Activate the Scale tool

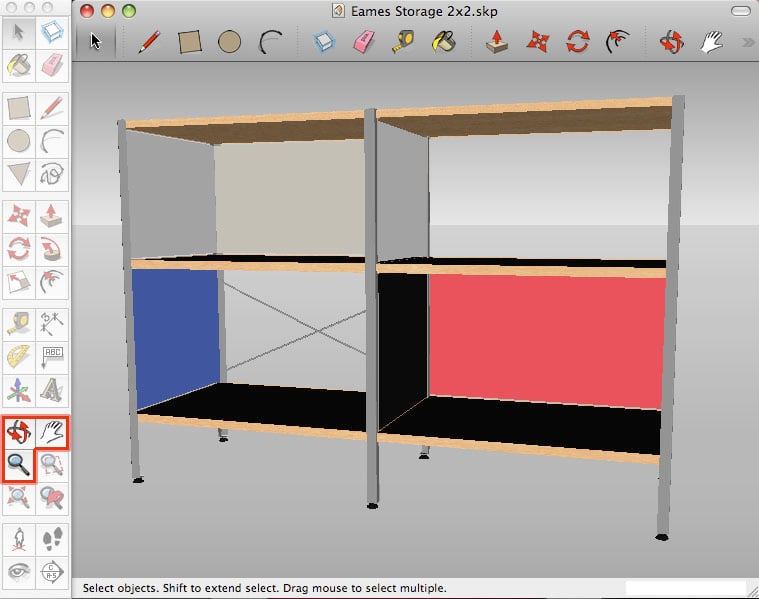[18, 282]
